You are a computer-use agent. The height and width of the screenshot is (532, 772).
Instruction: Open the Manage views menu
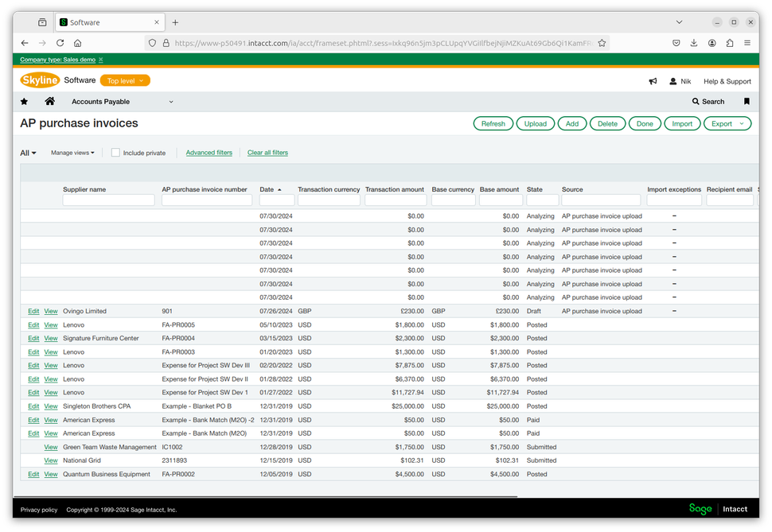(72, 153)
